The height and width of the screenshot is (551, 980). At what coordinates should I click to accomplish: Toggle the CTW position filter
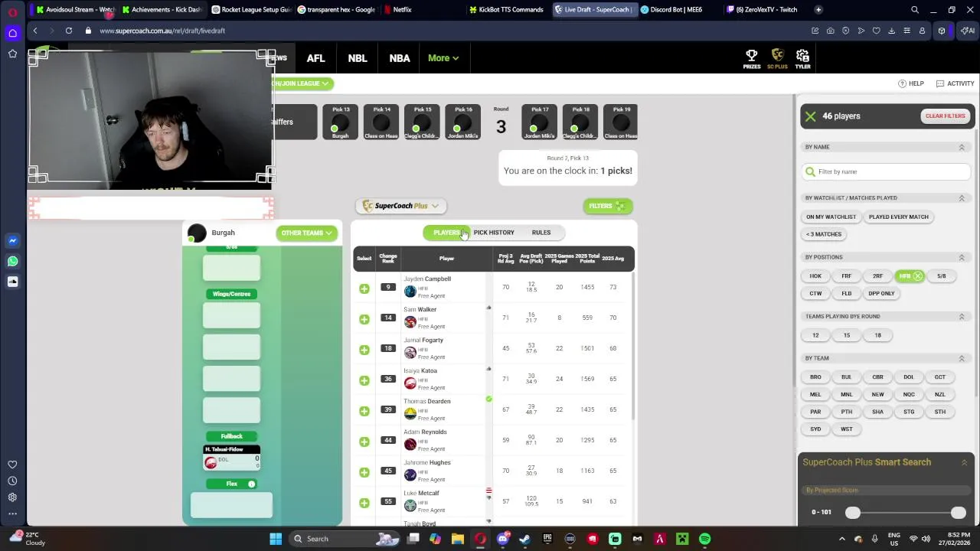(815, 293)
